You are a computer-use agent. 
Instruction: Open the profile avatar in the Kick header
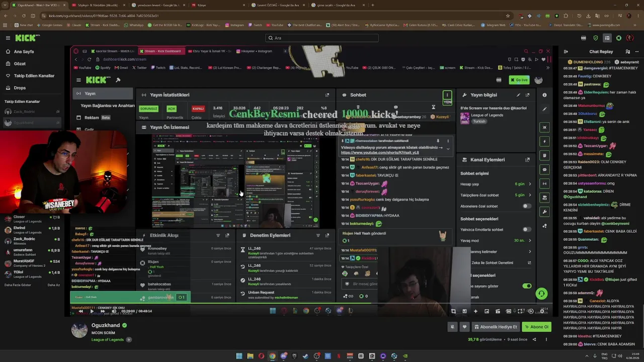[630, 38]
